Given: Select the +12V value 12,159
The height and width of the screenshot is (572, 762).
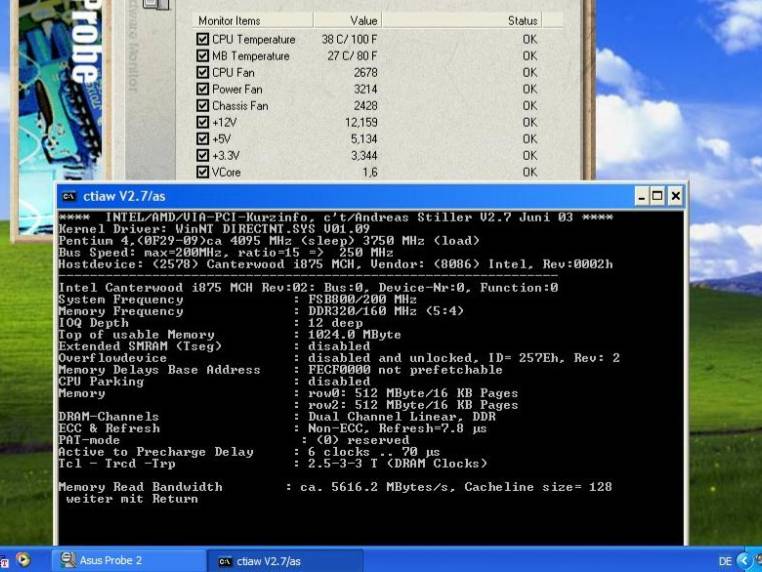Looking at the screenshot, I should point(361,122).
